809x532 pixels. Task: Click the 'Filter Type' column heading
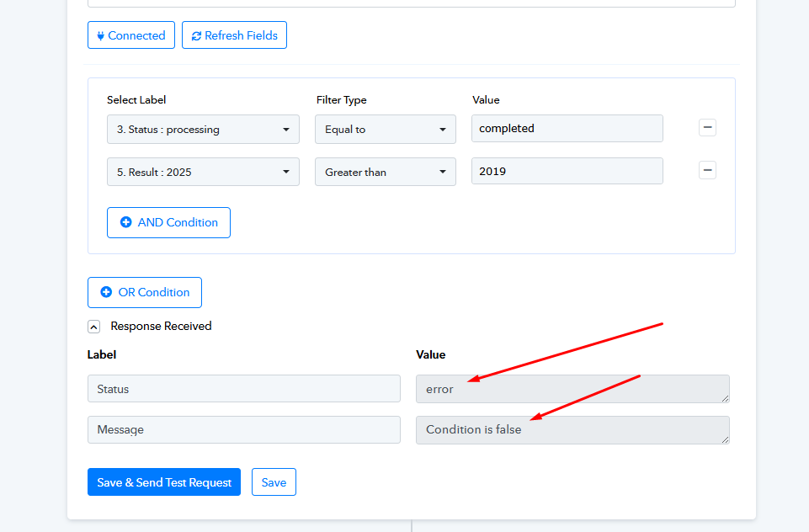pyautogui.click(x=342, y=99)
